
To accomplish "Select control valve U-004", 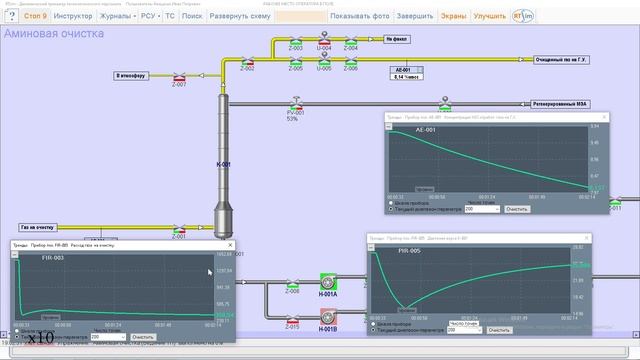I will 324,39.
